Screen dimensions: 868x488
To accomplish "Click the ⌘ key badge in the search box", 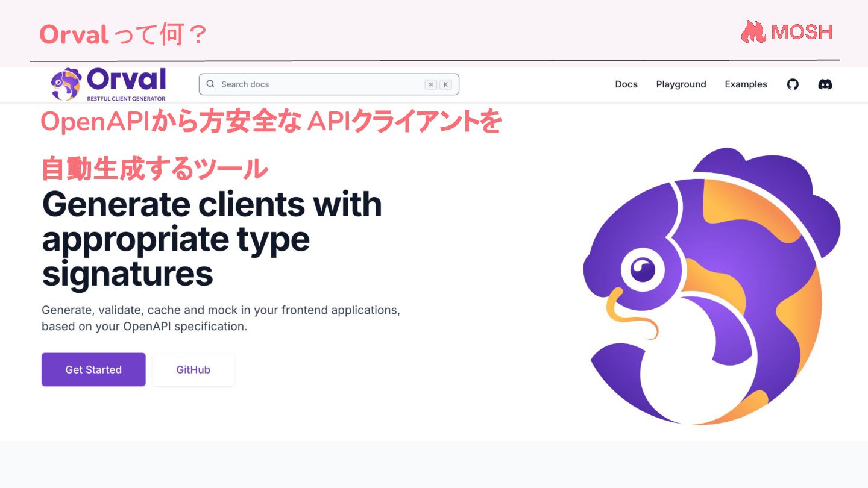I will (x=430, y=85).
